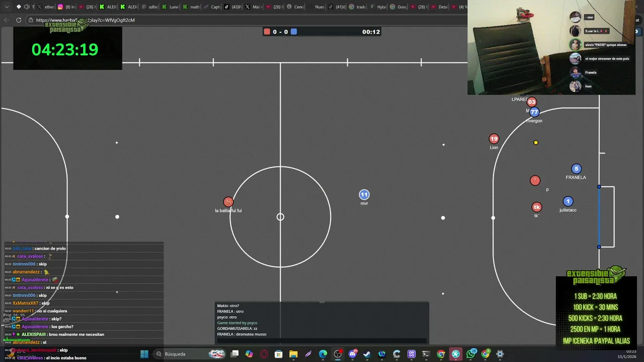Click game chat line 'FRANELA : desmutea musso'
The height and width of the screenshot is (362, 644).
[x=242, y=334]
